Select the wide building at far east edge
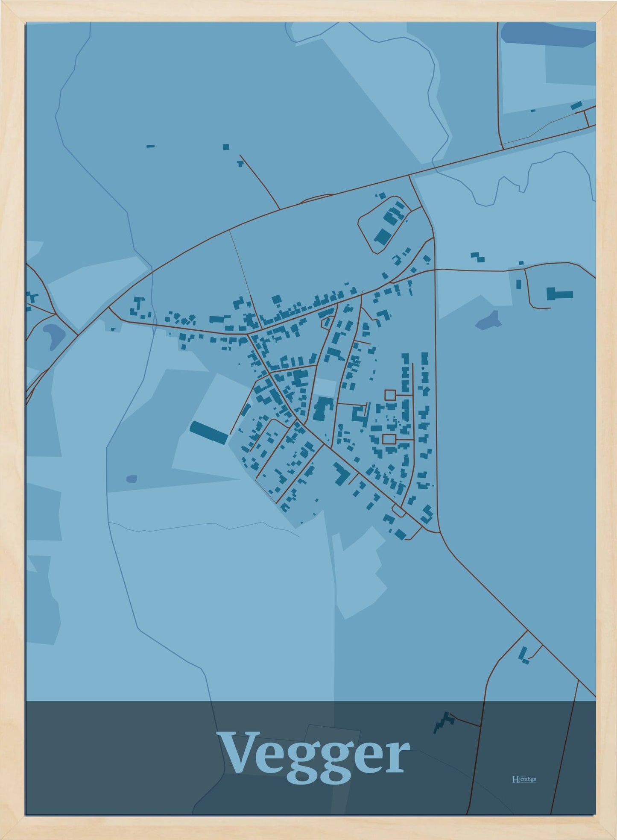The image size is (617, 840). 559,294
